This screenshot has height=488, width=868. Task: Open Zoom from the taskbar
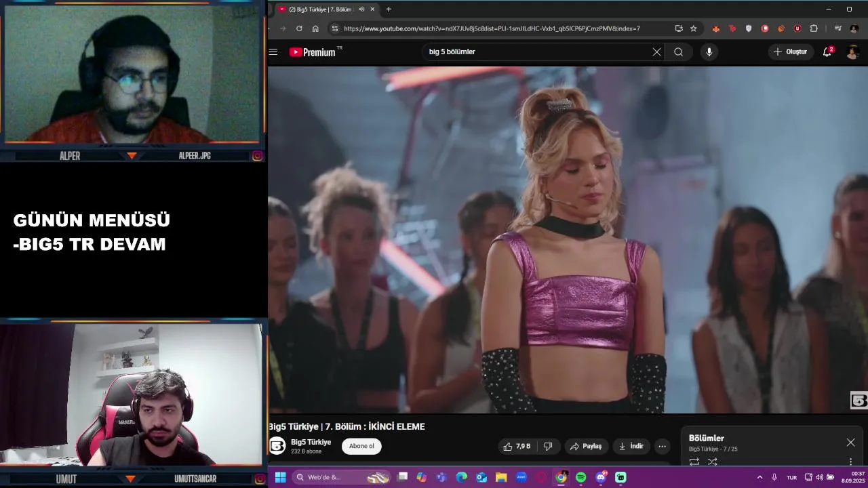pos(521,477)
